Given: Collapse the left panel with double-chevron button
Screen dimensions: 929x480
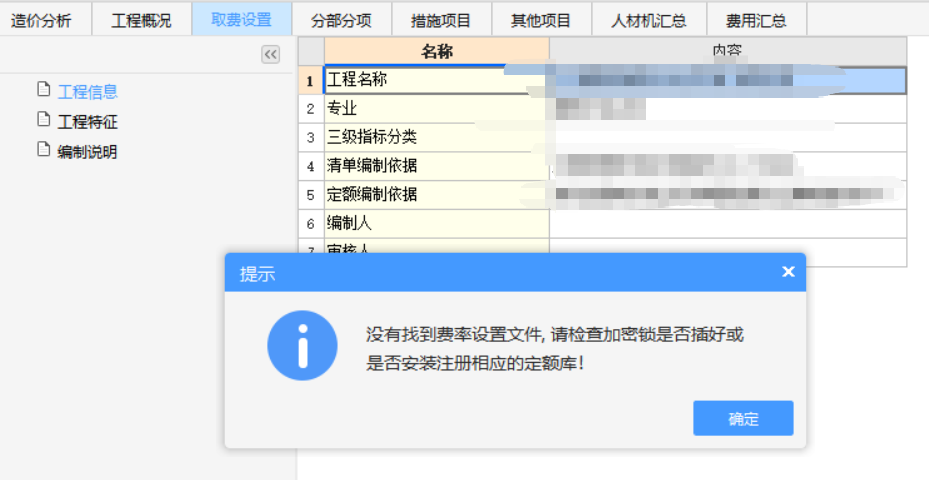Looking at the screenshot, I should point(271,55).
